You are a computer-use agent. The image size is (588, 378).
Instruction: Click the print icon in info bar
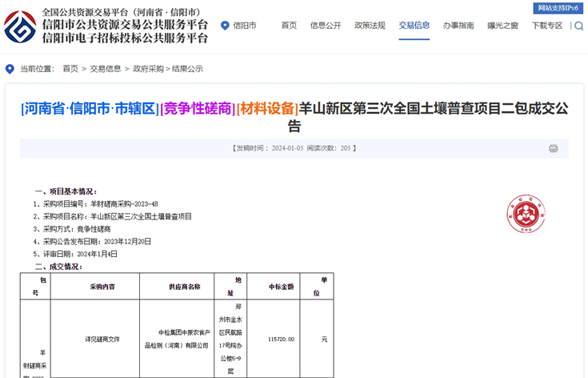553,148
